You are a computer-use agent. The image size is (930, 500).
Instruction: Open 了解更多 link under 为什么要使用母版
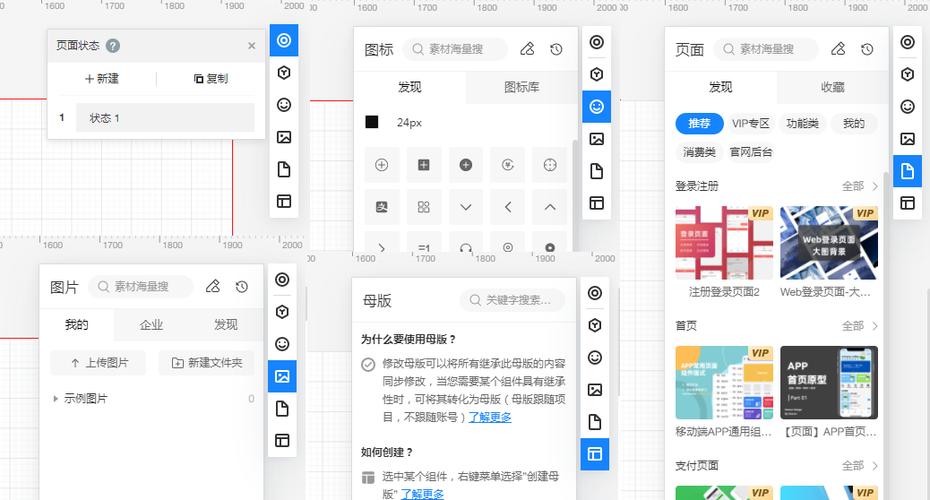tap(490, 417)
